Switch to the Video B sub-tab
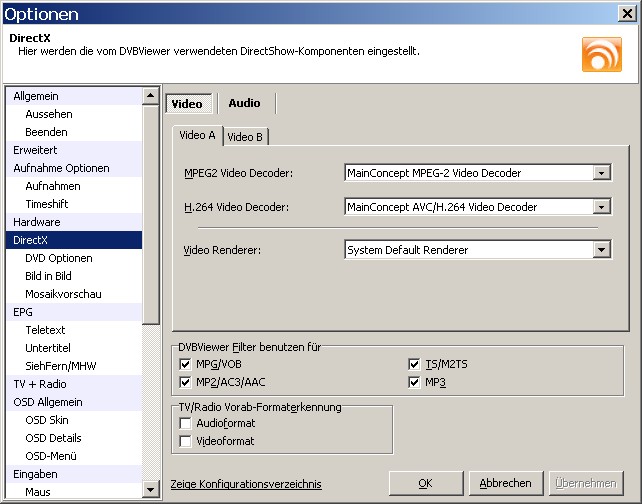Screen dimensions: 642x504 point(245,137)
